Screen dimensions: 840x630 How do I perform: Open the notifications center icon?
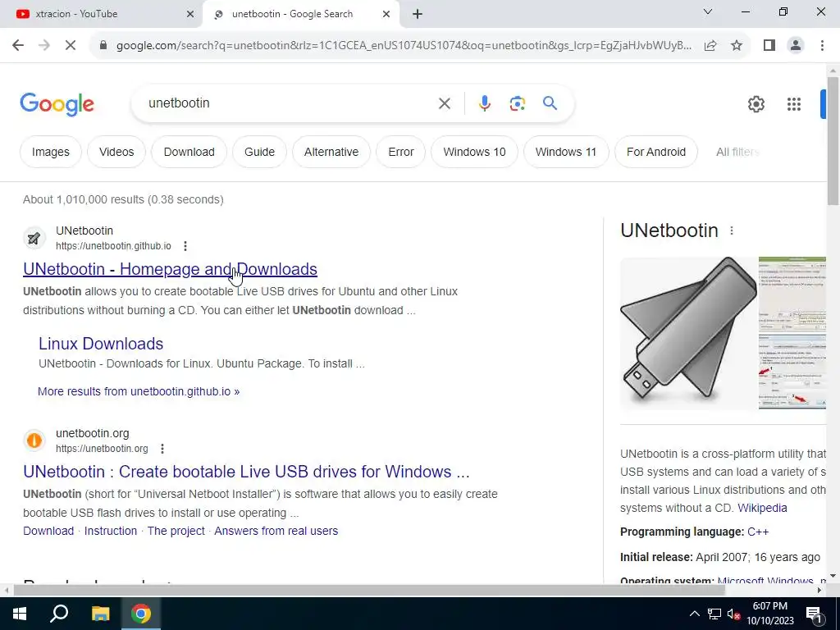(815, 614)
